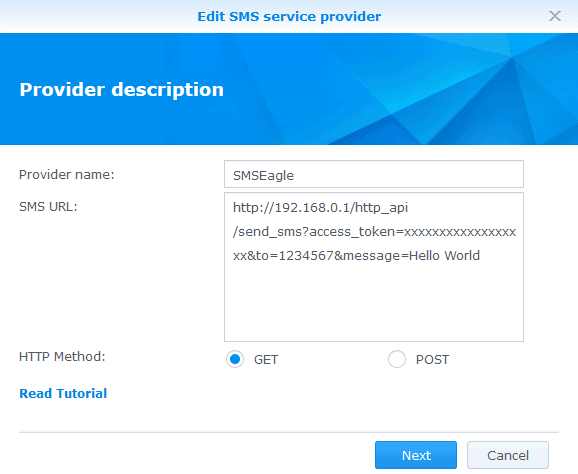Click the 'HTTP Method:' label
The height and width of the screenshot is (474, 578).
pos(62,357)
